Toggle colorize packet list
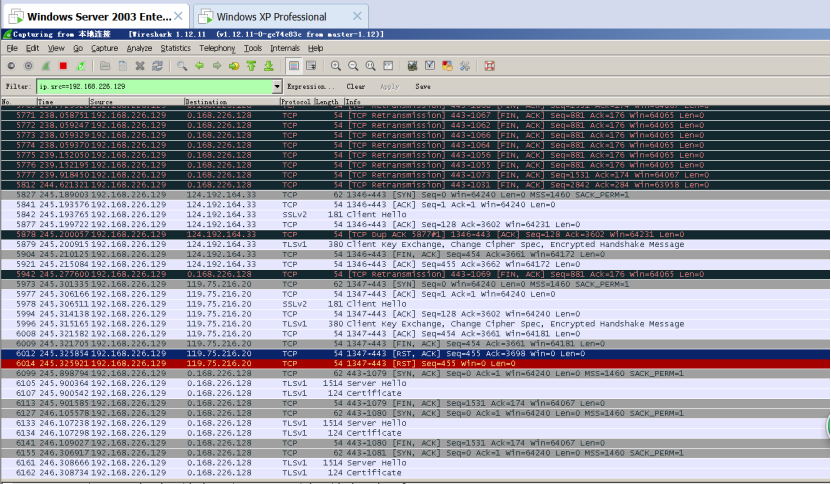The height and width of the screenshot is (484, 831). tap(294, 66)
